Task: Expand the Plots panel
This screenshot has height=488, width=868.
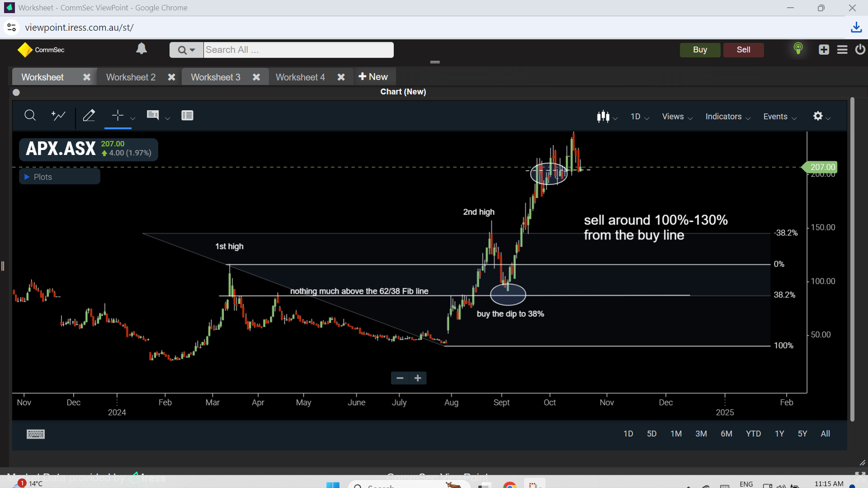Action: pos(59,177)
